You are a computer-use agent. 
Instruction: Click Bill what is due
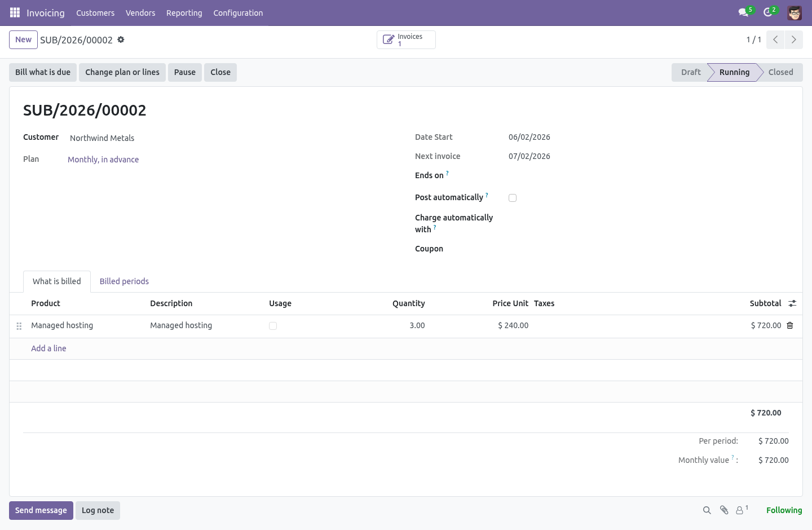pos(43,72)
